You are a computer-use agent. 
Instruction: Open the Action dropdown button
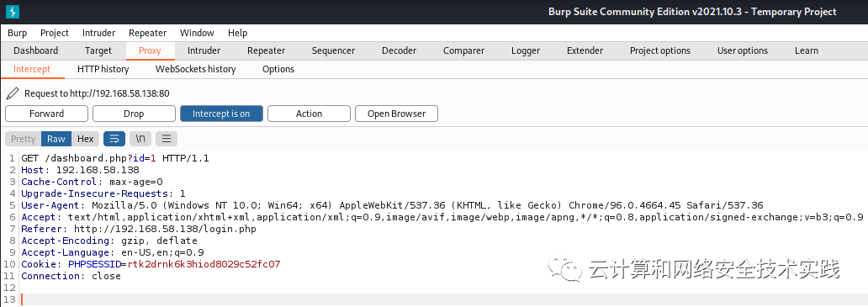coord(309,114)
